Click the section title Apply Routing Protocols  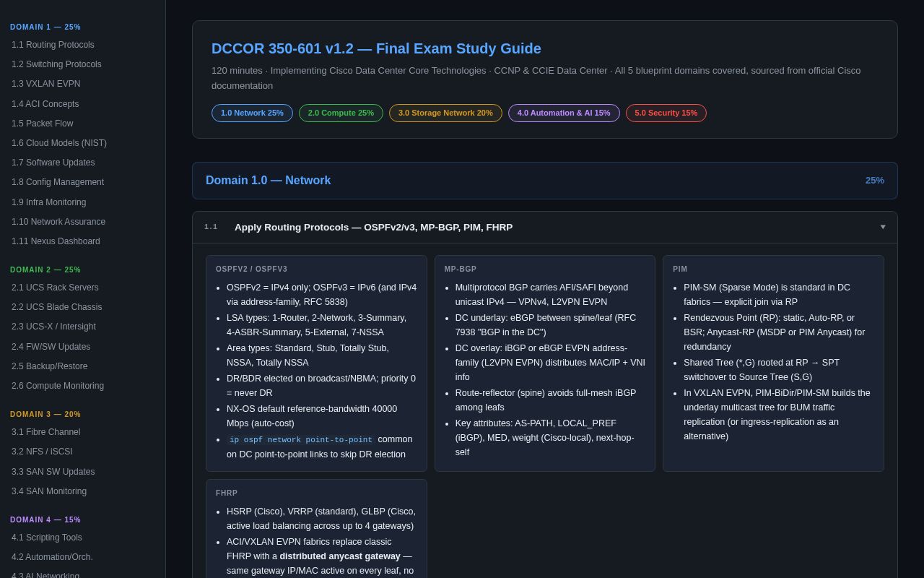tap(373, 228)
